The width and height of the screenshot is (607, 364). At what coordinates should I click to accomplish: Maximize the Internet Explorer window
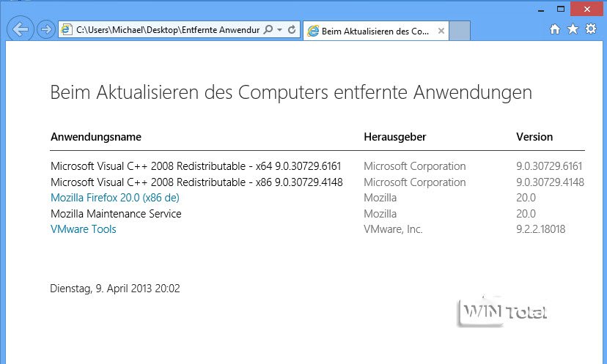coord(560,9)
